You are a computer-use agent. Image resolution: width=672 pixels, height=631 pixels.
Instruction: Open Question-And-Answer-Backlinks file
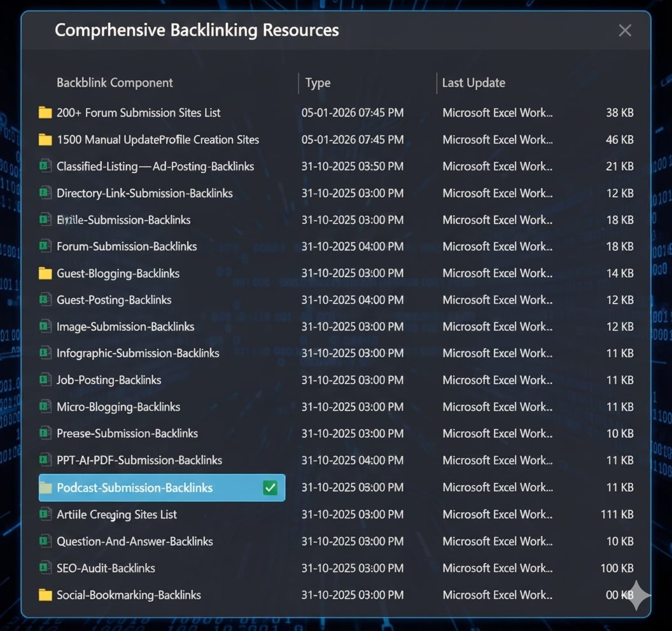[x=134, y=542]
